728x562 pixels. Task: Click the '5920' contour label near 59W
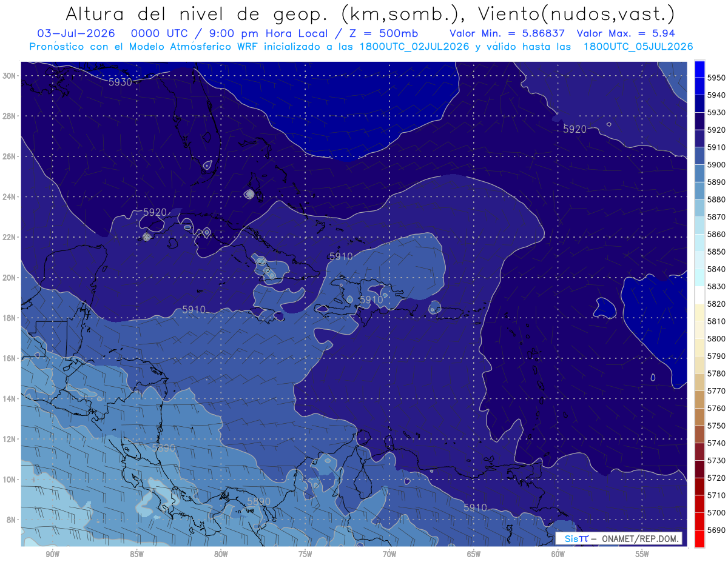click(x=575, y=129)
